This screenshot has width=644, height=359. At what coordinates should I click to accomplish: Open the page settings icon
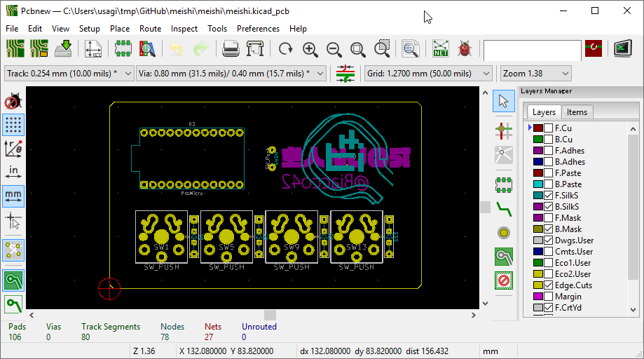93,48
